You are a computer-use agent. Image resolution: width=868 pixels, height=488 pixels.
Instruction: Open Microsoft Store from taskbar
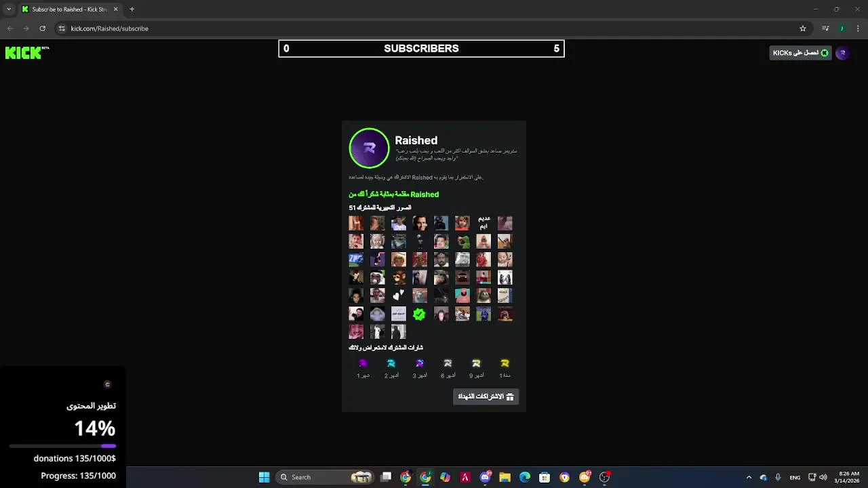545,477
